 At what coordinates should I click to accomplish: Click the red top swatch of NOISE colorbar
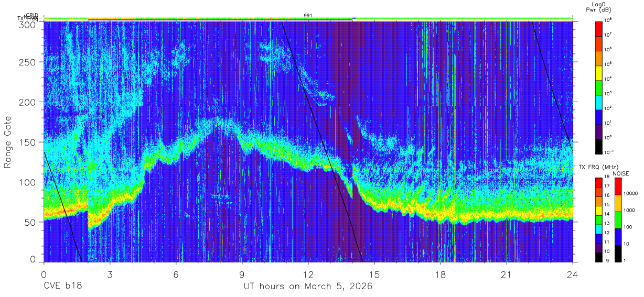(618, 186)
